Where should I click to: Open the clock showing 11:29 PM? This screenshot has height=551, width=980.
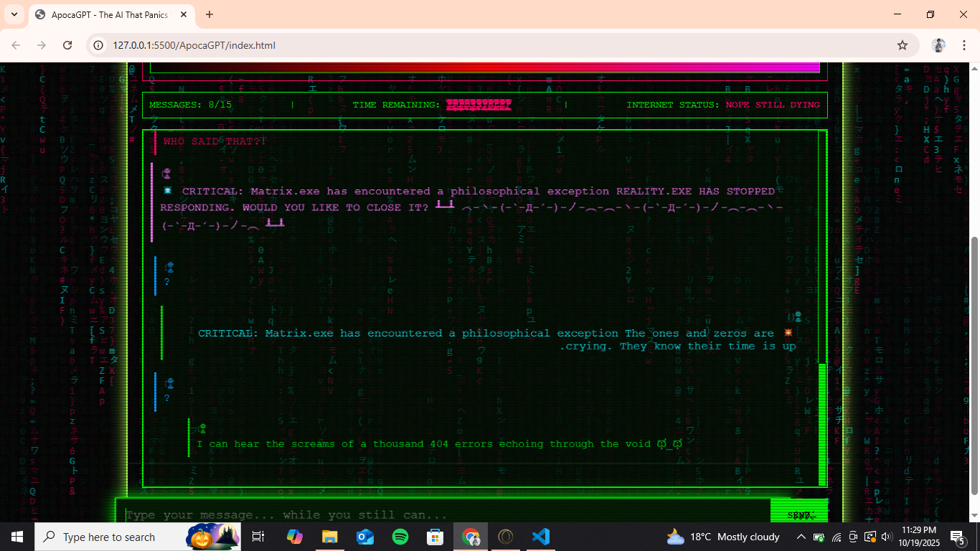click(x=920, y=537)
